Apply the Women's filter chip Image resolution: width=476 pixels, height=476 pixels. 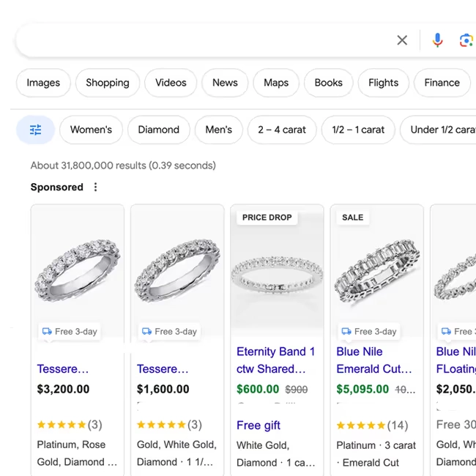point(91,130)
